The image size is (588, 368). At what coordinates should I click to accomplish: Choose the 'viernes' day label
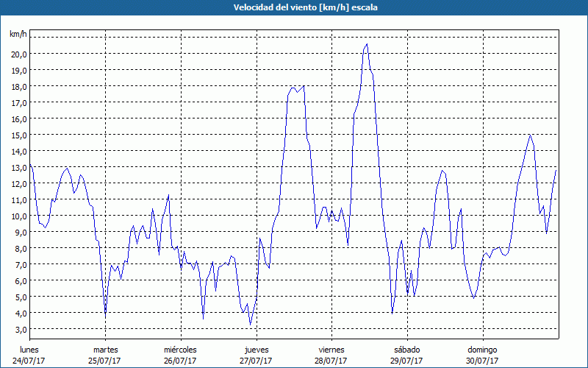[x=331, y=349]
